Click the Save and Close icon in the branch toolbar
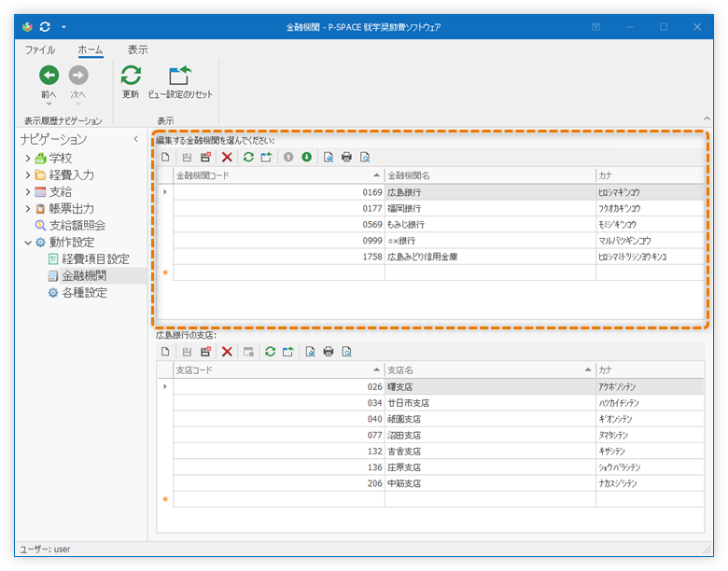 [205, 352]
